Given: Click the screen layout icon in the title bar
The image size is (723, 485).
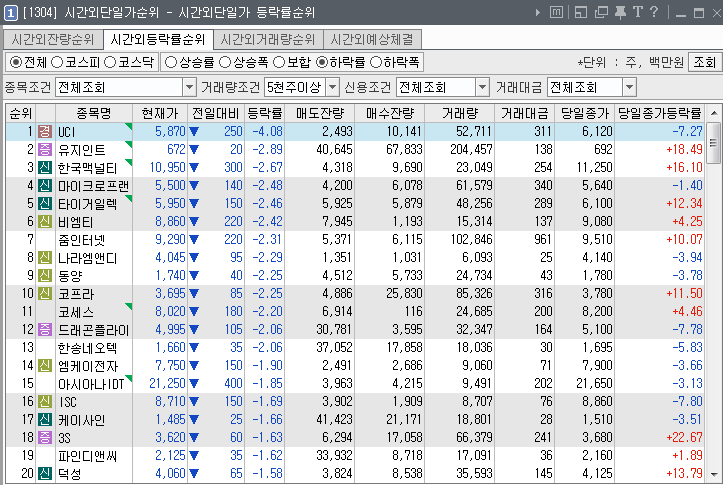Looking at the screenshot, I should 581,12.
